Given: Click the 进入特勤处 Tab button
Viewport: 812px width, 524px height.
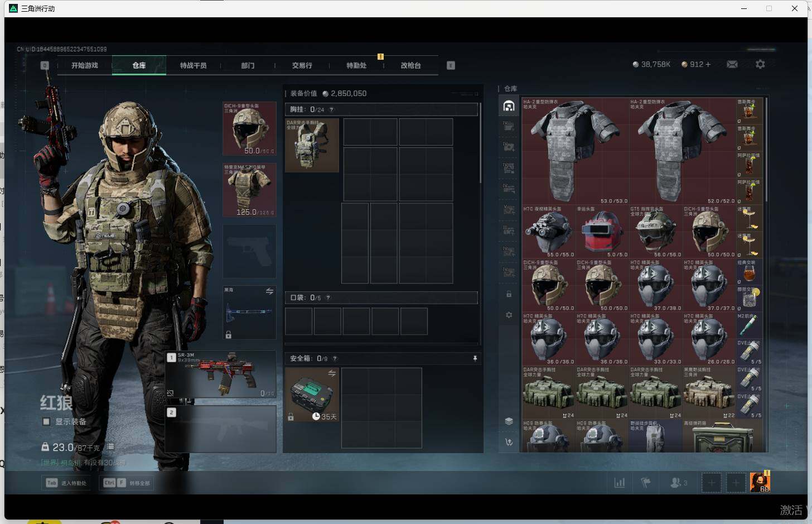Looking at the screenshot, I should [x=66, y=483].
